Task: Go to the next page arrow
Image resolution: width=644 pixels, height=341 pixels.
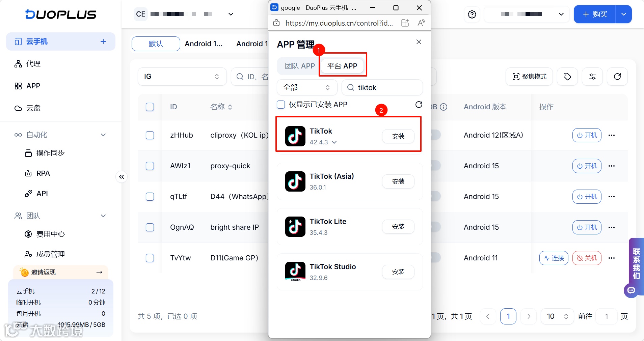Action: click(x=529, y=316)
